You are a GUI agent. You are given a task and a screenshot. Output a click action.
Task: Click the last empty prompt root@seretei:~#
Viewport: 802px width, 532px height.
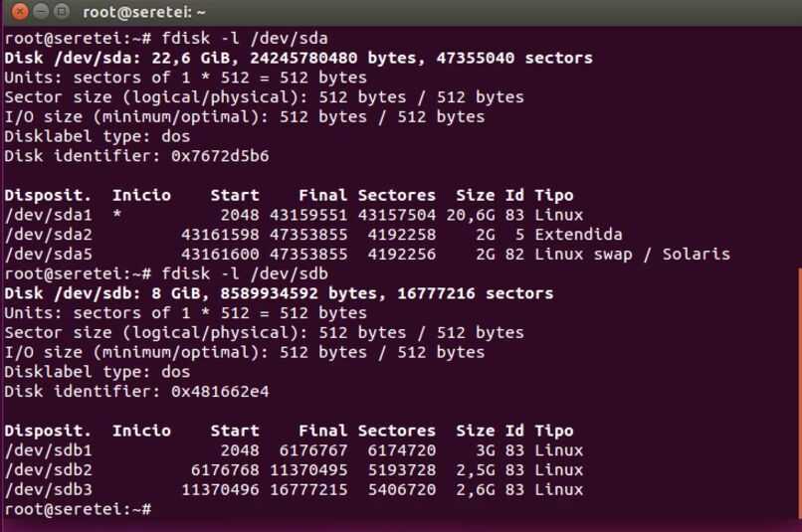78,509
